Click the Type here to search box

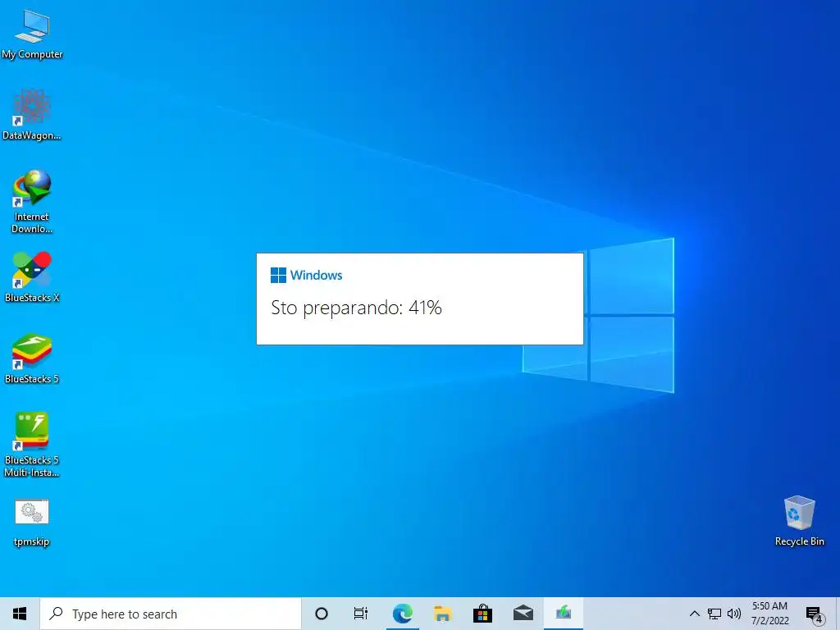click(171, 614)
